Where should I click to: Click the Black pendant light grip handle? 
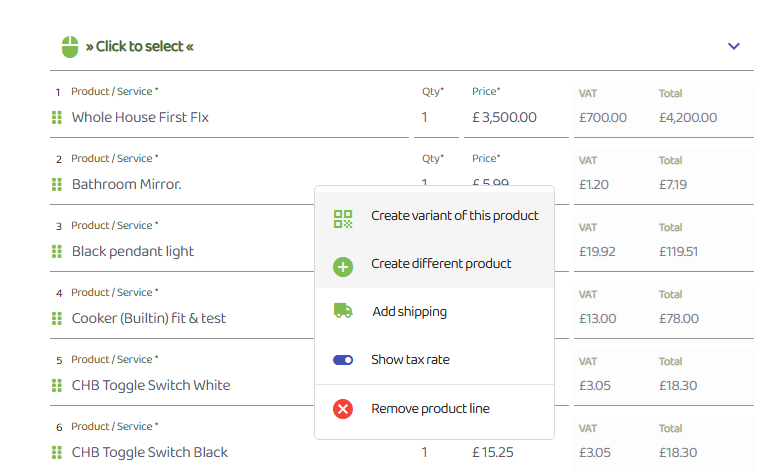[57, 251]
